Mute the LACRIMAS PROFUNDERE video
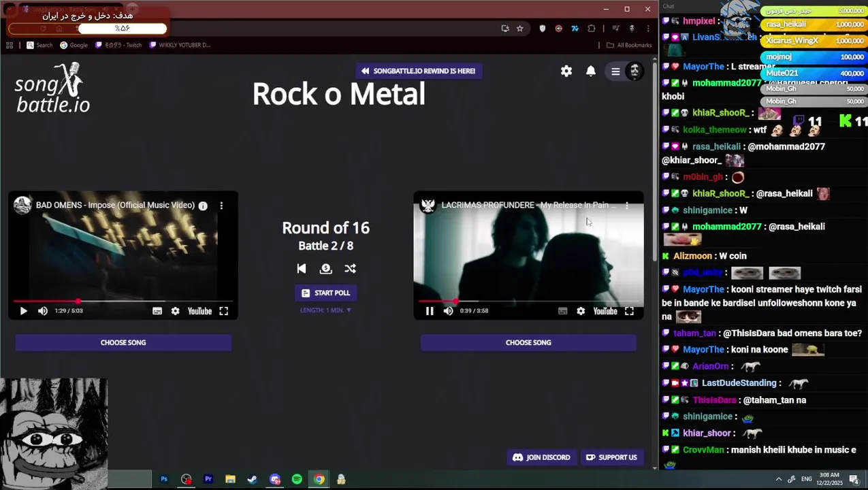This screenshot has width=868, height=490. pos(449,311)
